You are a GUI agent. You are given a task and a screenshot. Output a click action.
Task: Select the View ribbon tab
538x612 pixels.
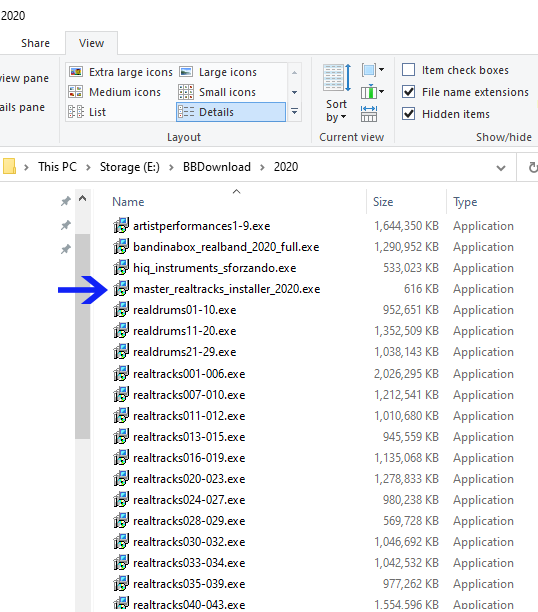pos(91,43)
